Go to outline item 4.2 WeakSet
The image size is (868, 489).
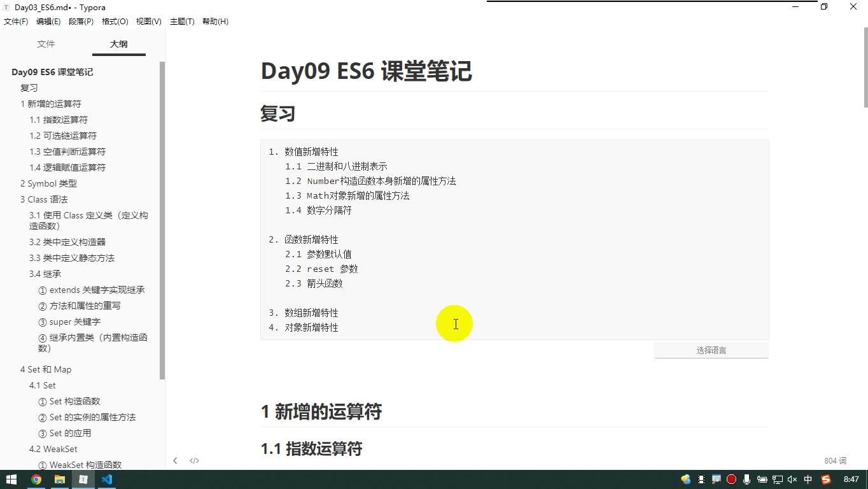click(x=53, y=449)
